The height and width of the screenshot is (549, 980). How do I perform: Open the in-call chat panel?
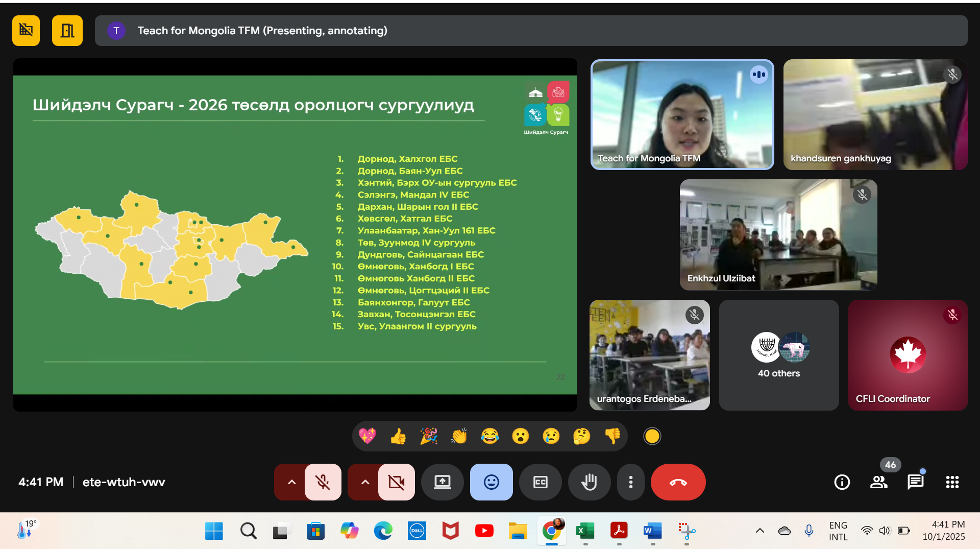pyautogui.click(x=915, y=482)
